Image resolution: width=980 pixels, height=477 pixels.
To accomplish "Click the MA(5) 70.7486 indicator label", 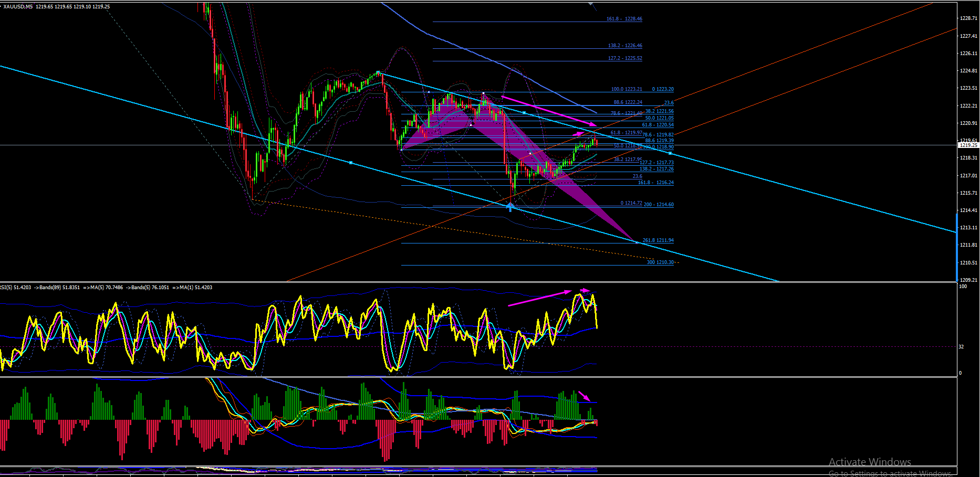I will [107, 288].
